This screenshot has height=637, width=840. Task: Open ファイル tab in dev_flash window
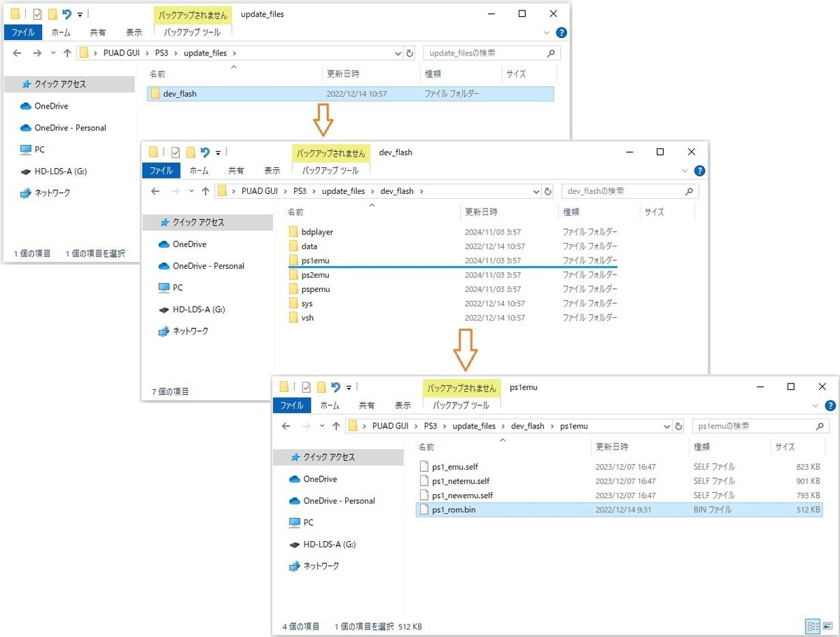point(160,170)
